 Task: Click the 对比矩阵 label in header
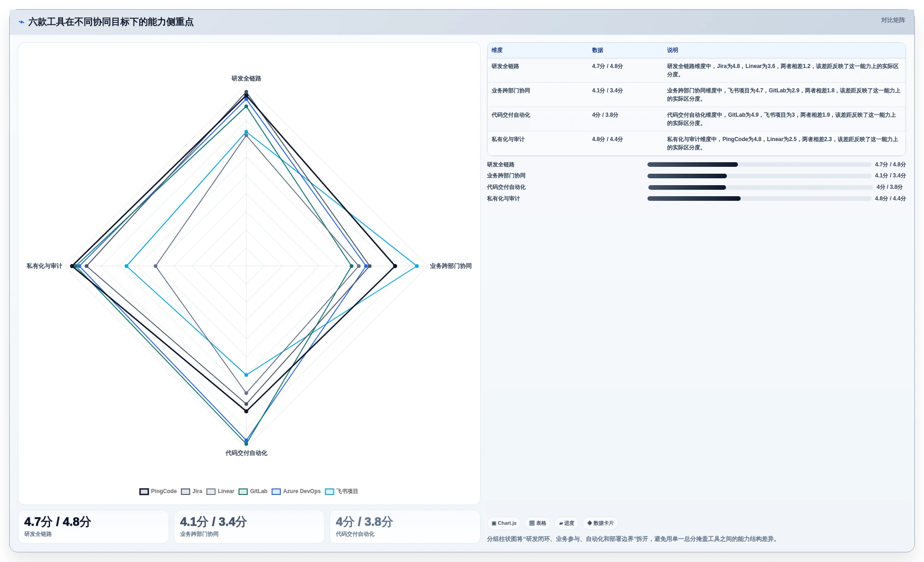click(x=893, y=20)
